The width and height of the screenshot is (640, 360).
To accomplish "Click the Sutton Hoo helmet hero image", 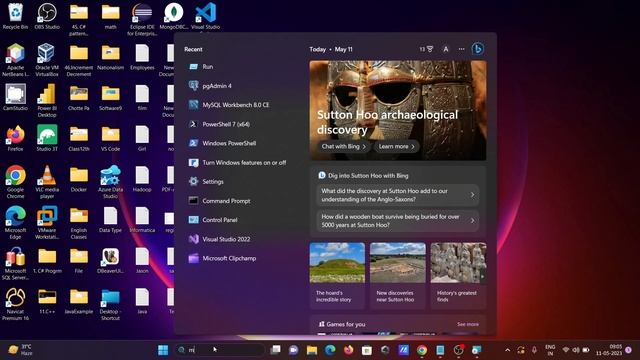I will coord(398,110).
